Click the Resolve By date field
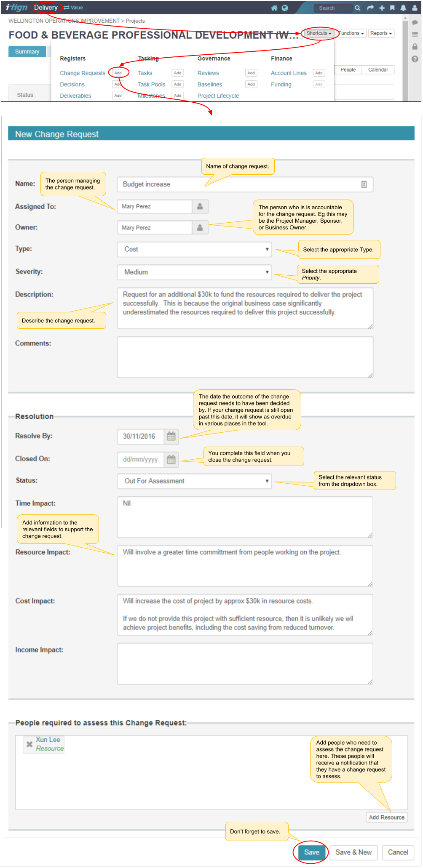The height and width of the screenshot is (868, 423). (x=141, y=437)
